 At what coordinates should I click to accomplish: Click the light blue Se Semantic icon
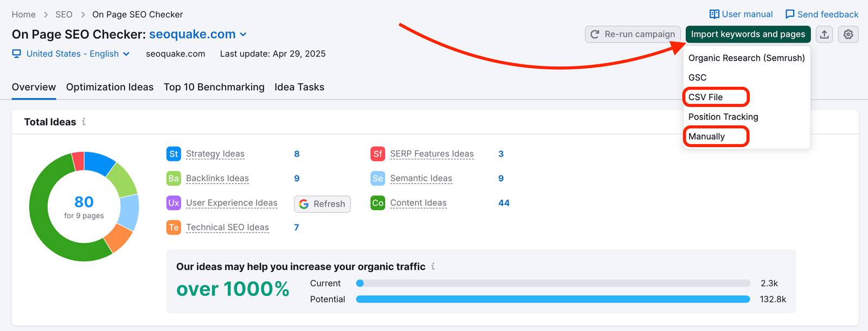click(378, 178)
